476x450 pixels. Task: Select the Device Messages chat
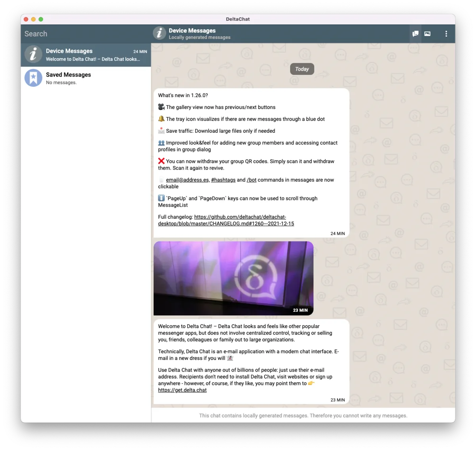coord(95,55)
